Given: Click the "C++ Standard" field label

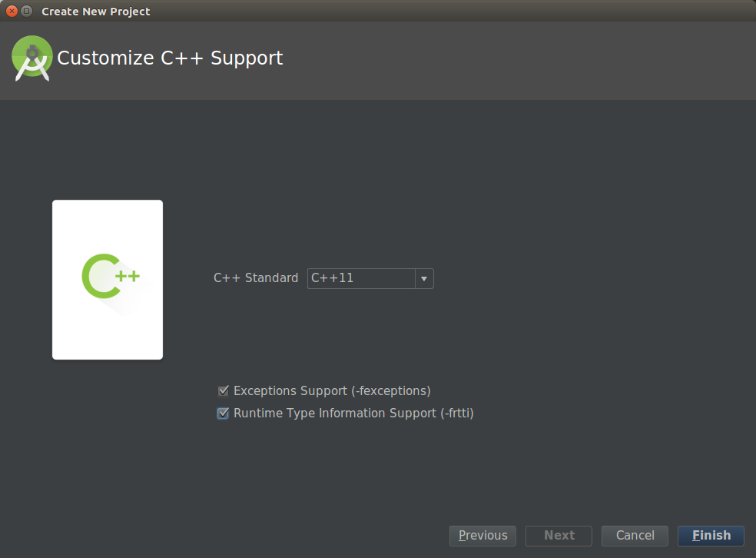Looking at the screenshot, I should [256, 278].
